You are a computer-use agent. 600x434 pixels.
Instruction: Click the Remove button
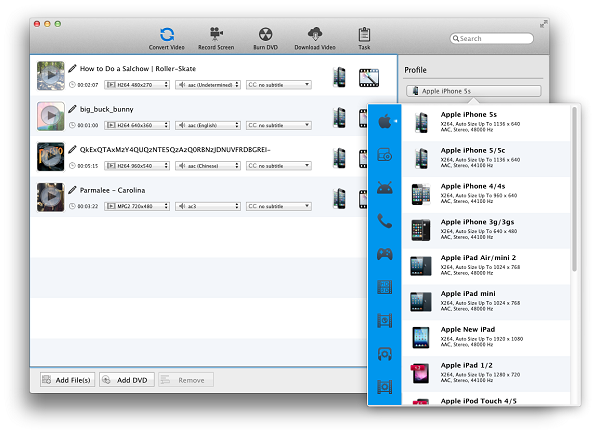coord(186,380)
